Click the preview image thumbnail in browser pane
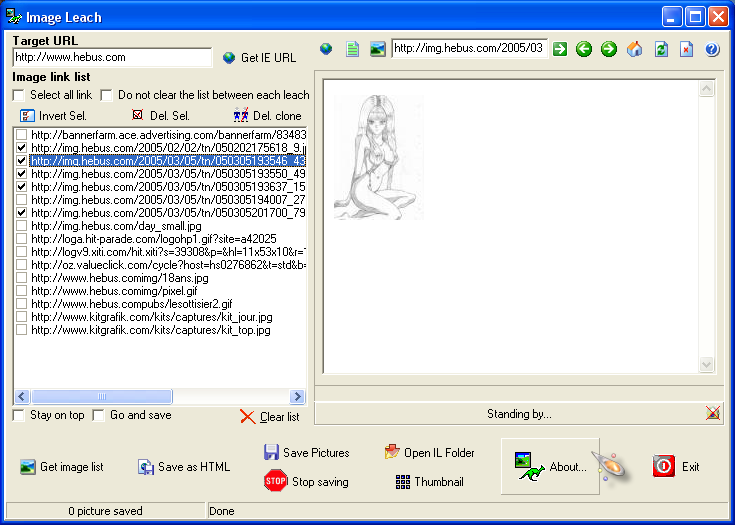 (x=378, y=157)
